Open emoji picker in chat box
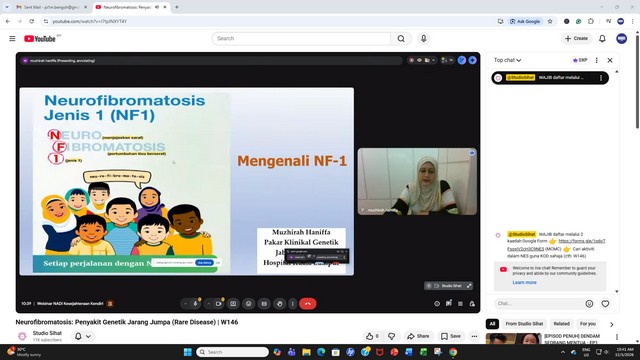The image size is (640, 360). (x=589, y=303)
